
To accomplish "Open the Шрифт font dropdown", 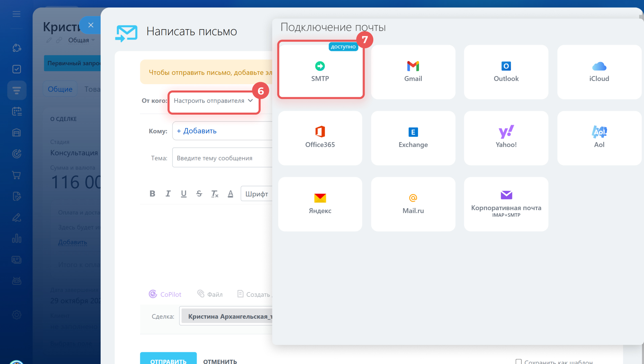I will click(256, 194).
